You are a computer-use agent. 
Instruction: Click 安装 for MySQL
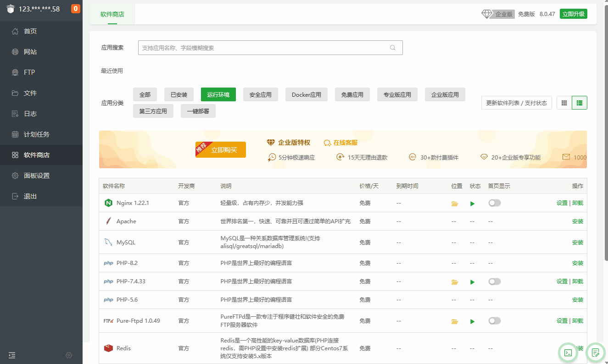coord(578,243)
